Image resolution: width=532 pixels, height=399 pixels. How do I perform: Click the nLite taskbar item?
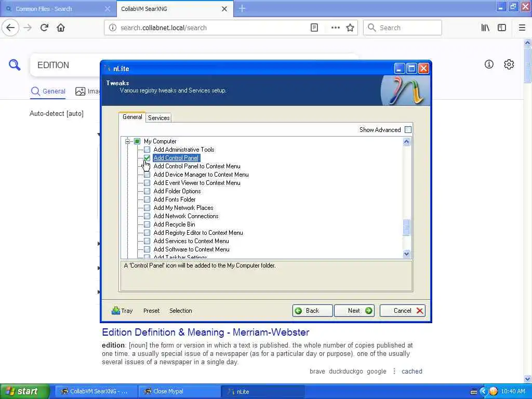pos(262,391)
